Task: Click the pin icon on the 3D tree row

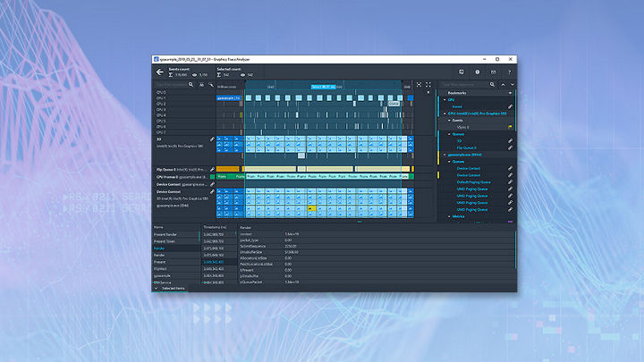Action: pos(510,141)
